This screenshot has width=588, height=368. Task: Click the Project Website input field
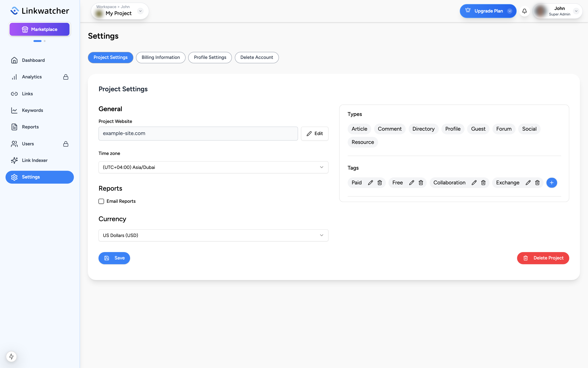coord(198,133)
